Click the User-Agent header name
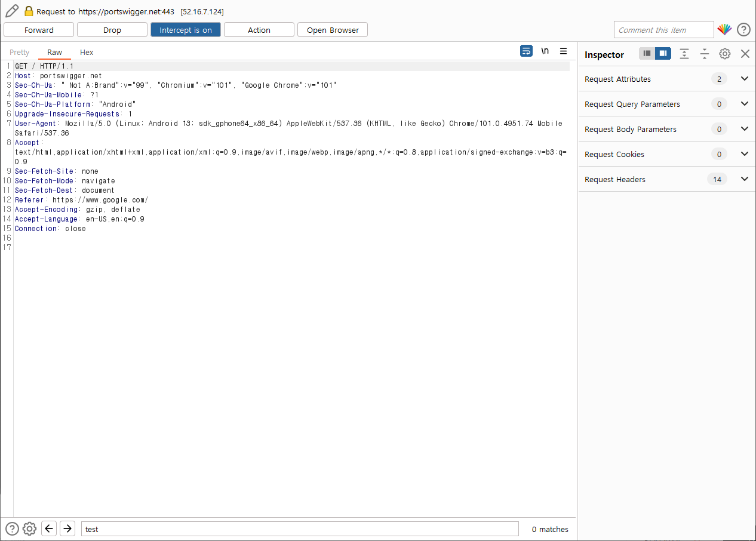 point(36,124)
